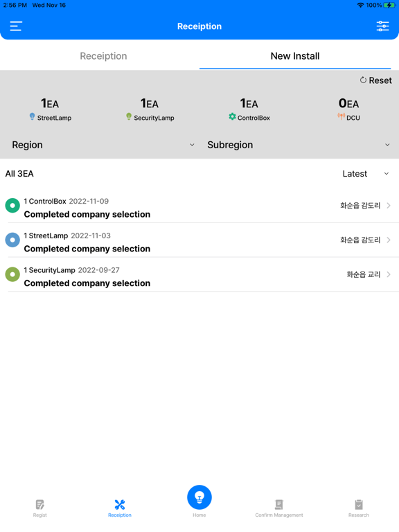Screen dimensions: 399x532
Task: Click green circle of SecurityLamp entry
Action: (x=12, y=274)
